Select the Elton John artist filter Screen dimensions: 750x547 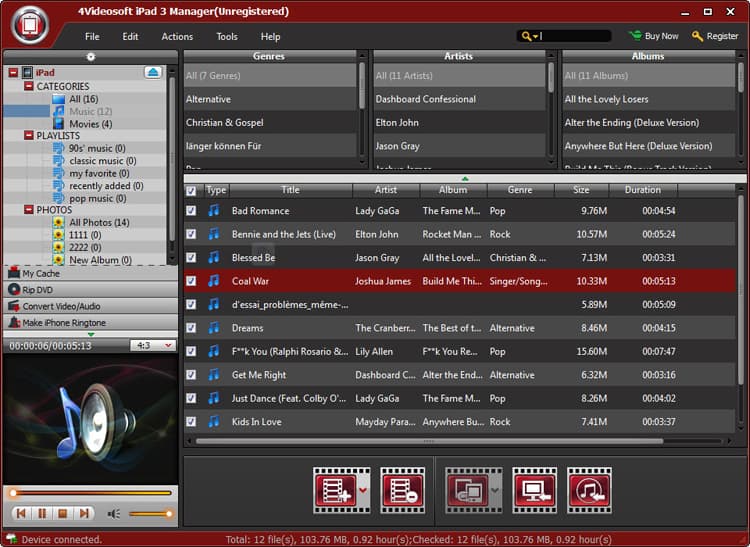pyautogui.click(x=459, y=122)
